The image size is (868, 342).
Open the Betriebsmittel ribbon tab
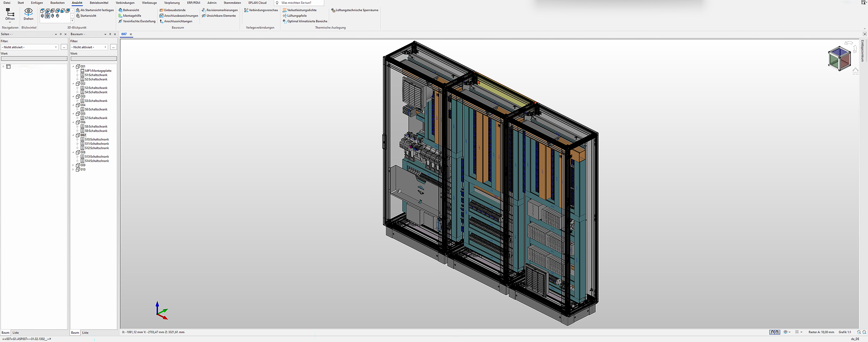tap(99, 3)
